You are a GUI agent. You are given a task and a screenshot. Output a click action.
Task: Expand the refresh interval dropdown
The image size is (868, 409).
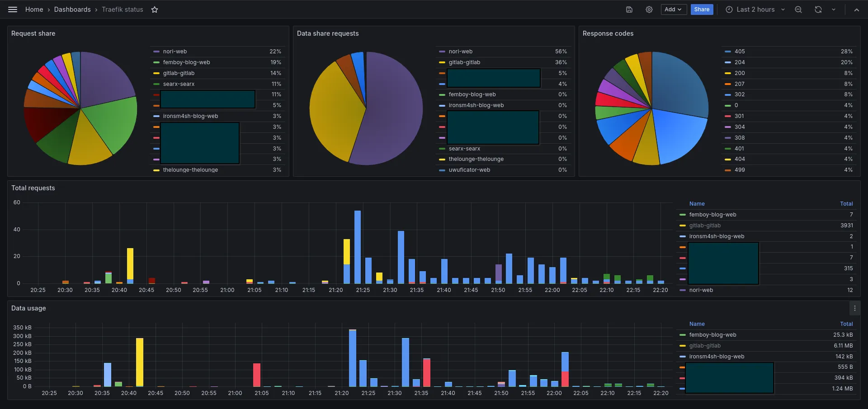(834, 9)
